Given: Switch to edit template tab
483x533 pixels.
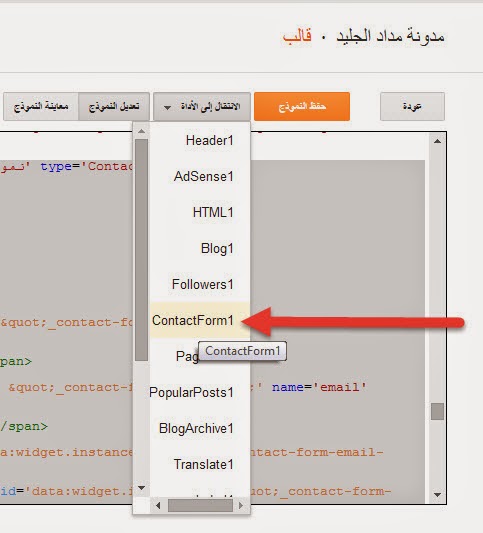Looking at the screenshot, I should (x=114, y=106).
